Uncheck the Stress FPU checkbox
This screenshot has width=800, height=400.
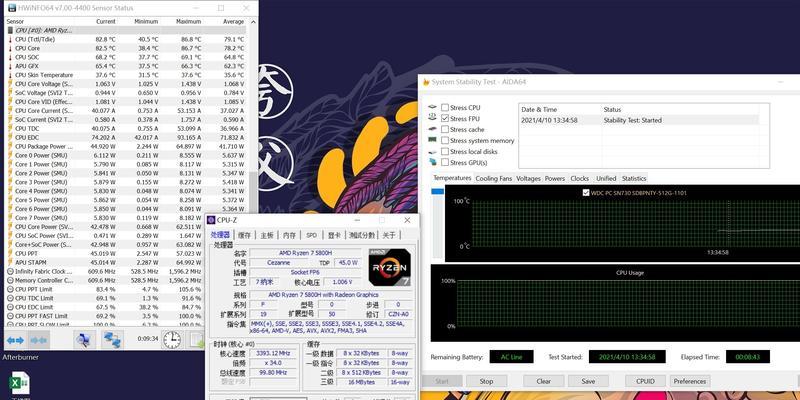pos(445,118)
